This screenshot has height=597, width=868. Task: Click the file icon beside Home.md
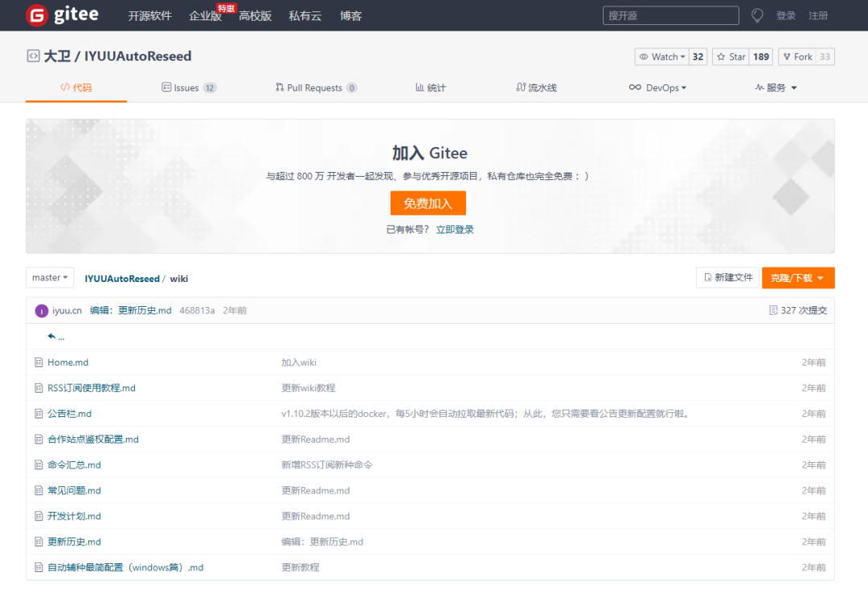point(39,362)
